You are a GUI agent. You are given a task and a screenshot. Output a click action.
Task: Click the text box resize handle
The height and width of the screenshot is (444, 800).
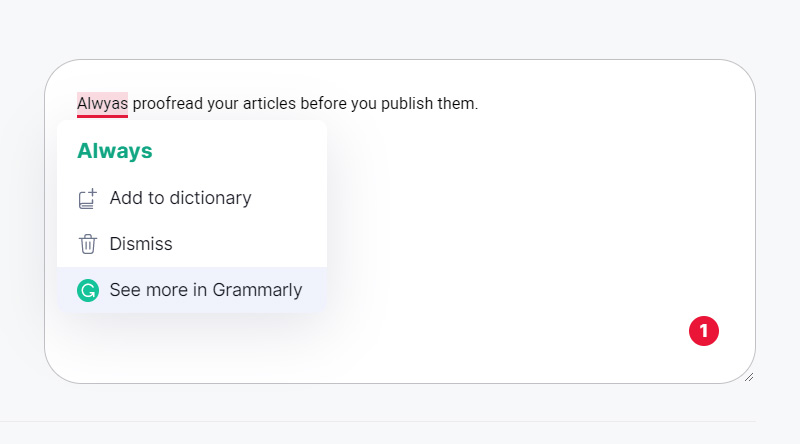pyautogui.click(x=749, y=377)
